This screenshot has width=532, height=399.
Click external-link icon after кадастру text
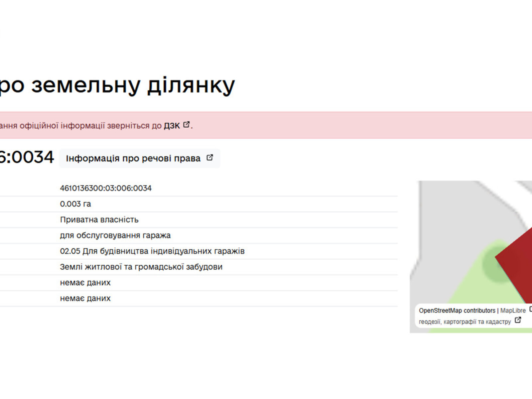click(x=518, y=321)
